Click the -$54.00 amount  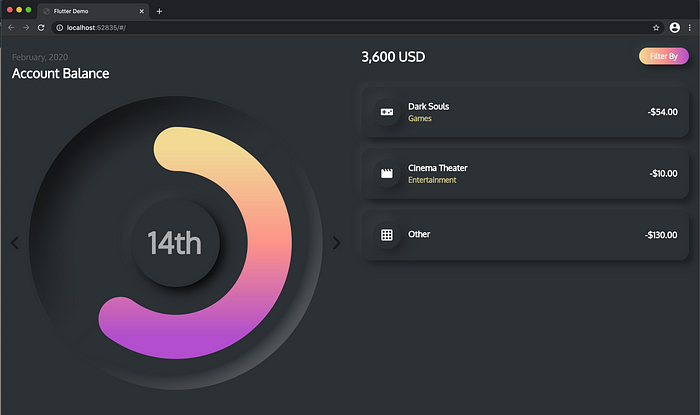[662, 112]
